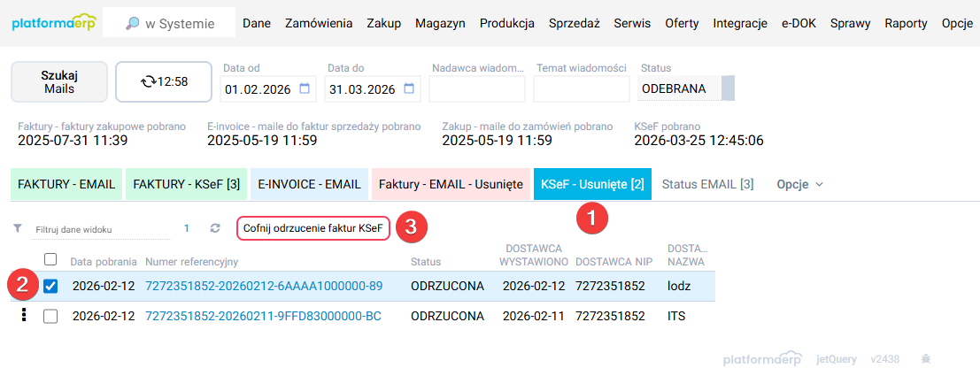Toggle the select-all checkbox in table header

(50, 259)
